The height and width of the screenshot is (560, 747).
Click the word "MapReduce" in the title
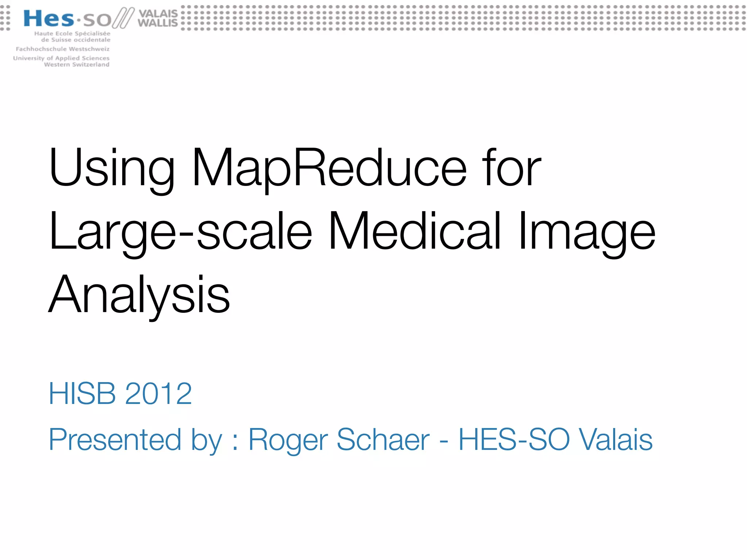coord(329,168)
